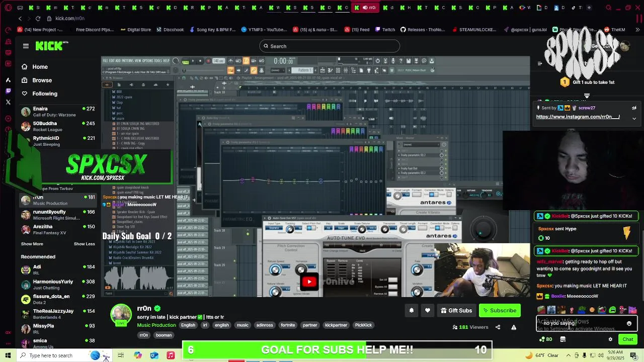Open recommended channel TheRealJazzyJay
Viewport: 644px width, 362px height.
(x=57, y=314)
